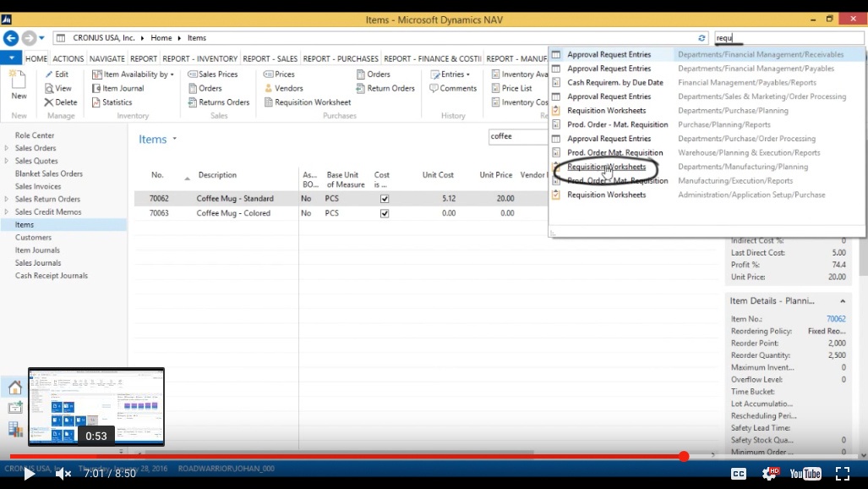Image resolution: width=868 pixels, height=489 pixels.
Task: Click Delete in the Manage group
Action: [61, 102]
